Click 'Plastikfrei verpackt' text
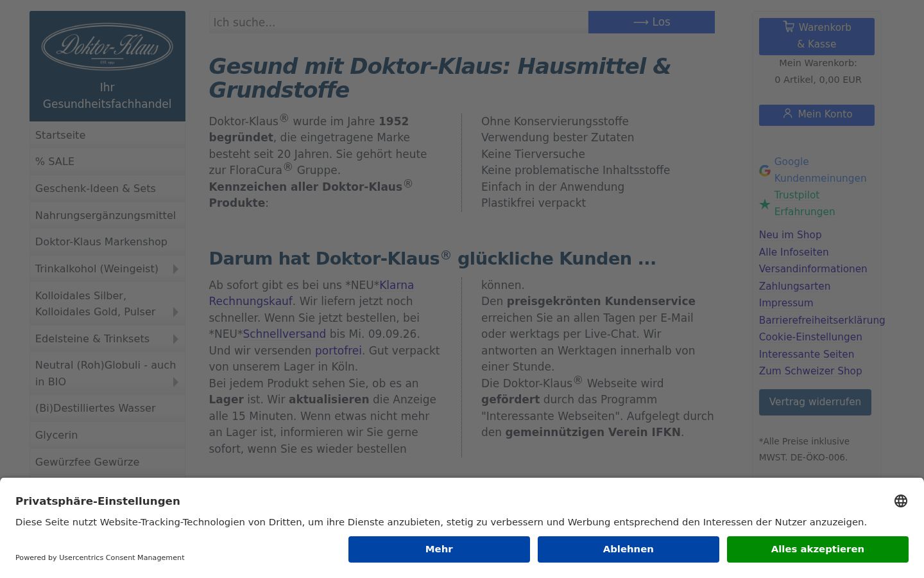Viewport: 924px width, 578px height. click(534, 203)
